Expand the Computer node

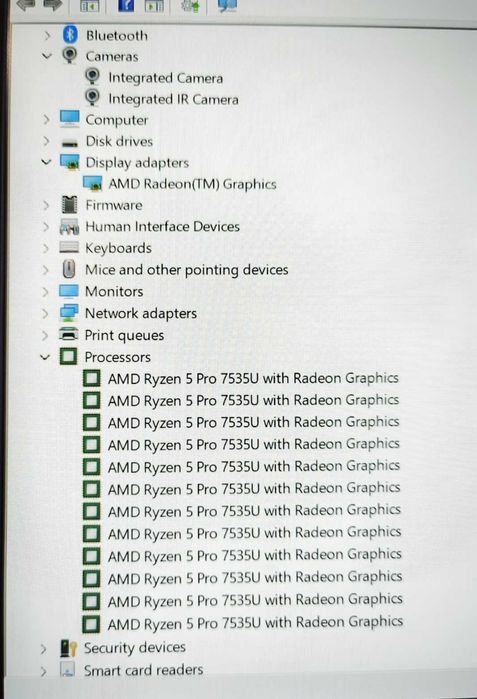(46, 119)
